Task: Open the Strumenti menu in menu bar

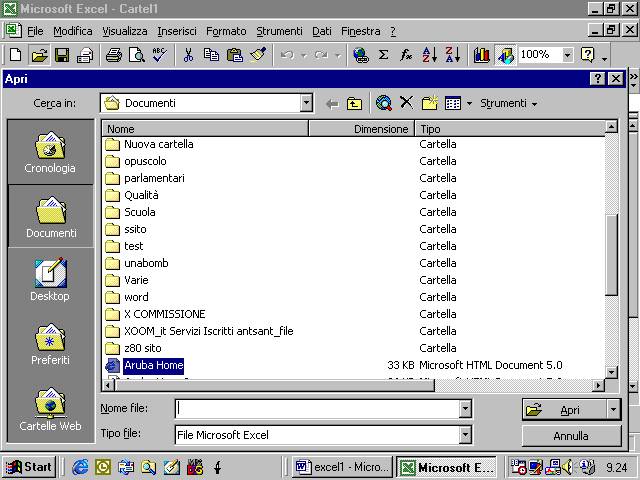Action: [x=279, y=31]
